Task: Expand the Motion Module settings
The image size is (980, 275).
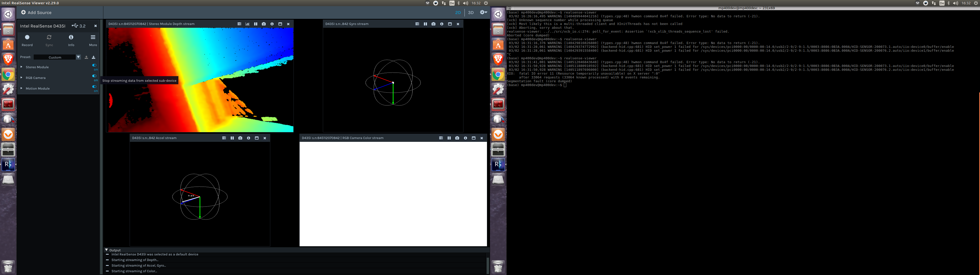Action: [22, 89]
